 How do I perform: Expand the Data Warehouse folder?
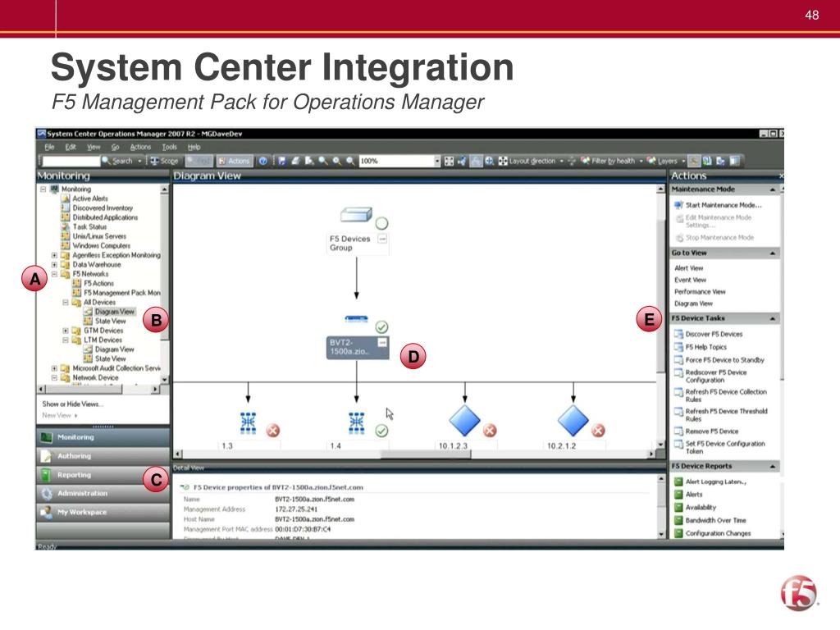[x=54, y=265]
